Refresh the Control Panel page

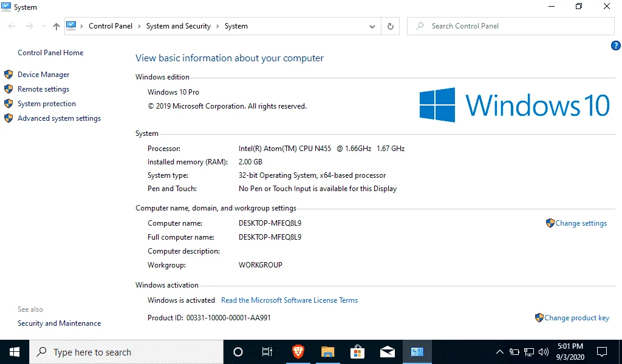391,26
